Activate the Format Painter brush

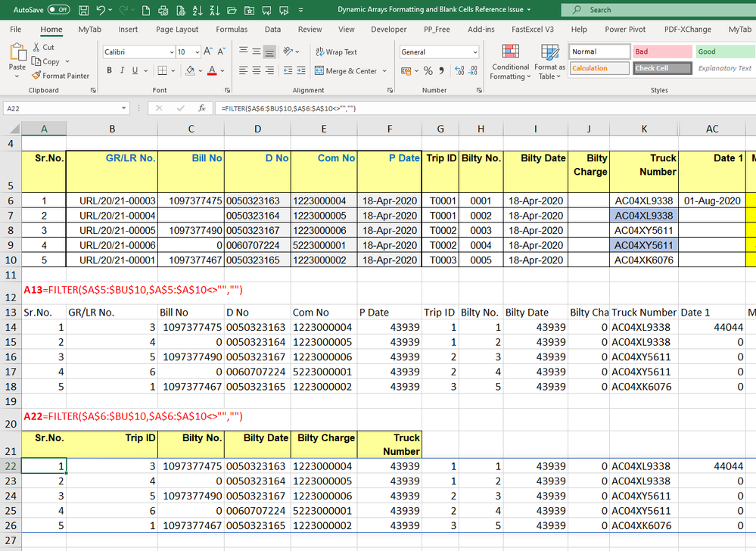61,75
